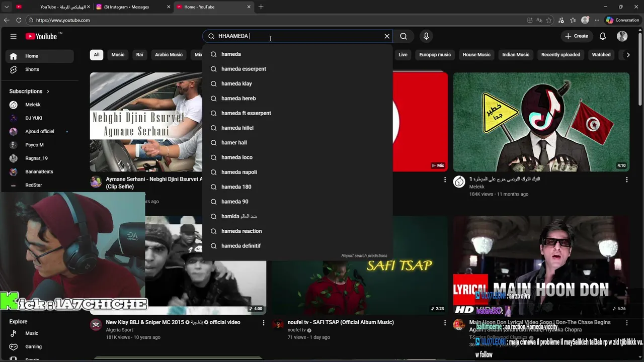Click in the YouTube search input field
644x362 pixels.
[x=297, y=36]
